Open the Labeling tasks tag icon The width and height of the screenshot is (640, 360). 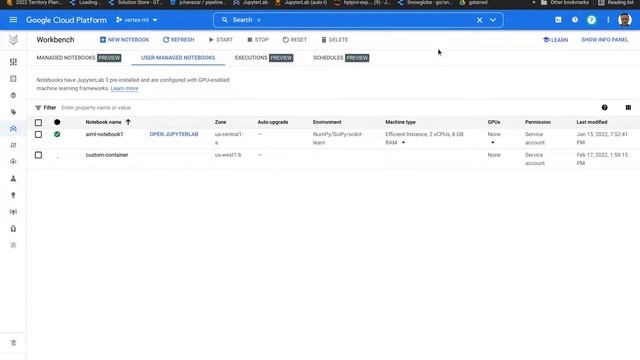(x=13, y=112)
